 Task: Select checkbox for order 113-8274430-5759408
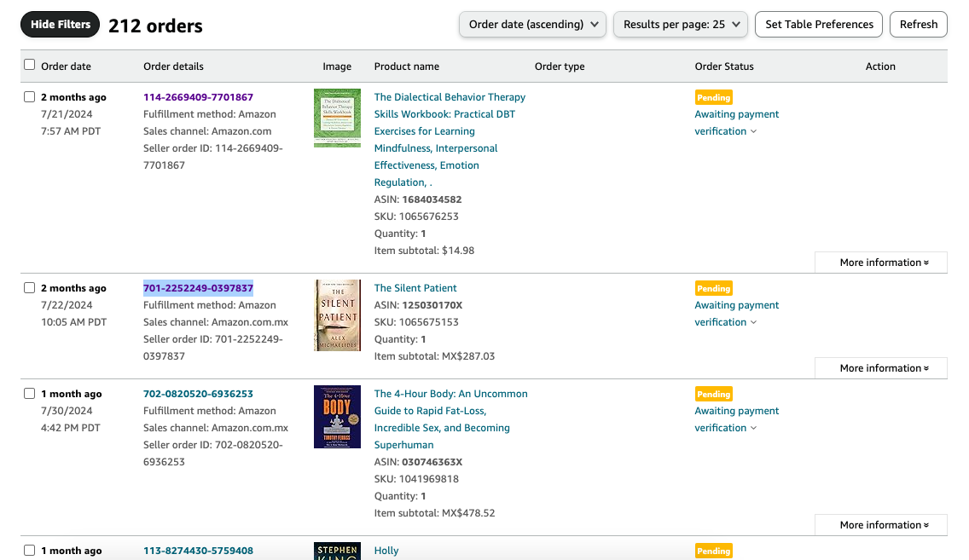(x=29, y=550)
